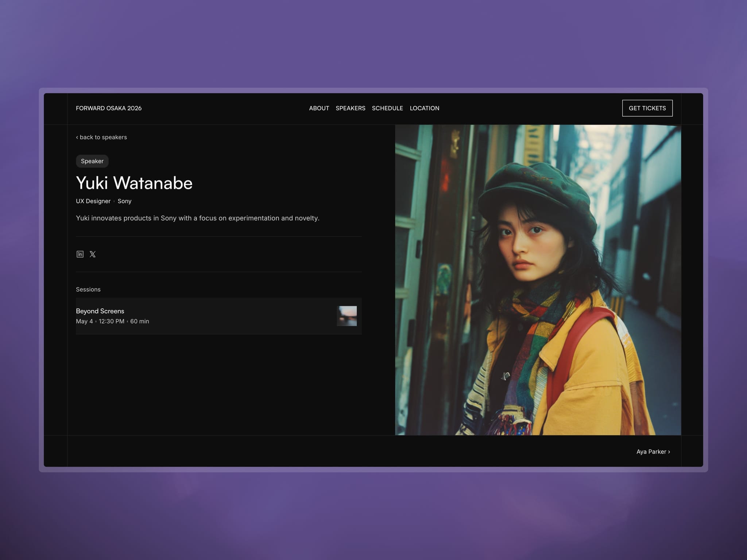Click the Speaker badge label
Image resolution: width=747 pixels, height=560 pixels.
92,161
